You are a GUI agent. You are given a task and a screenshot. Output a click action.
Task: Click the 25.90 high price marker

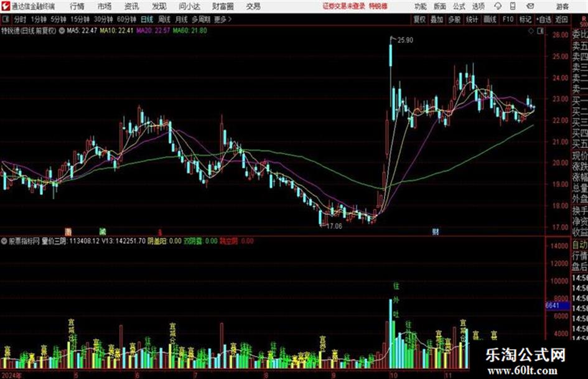[x=405, y=40]
